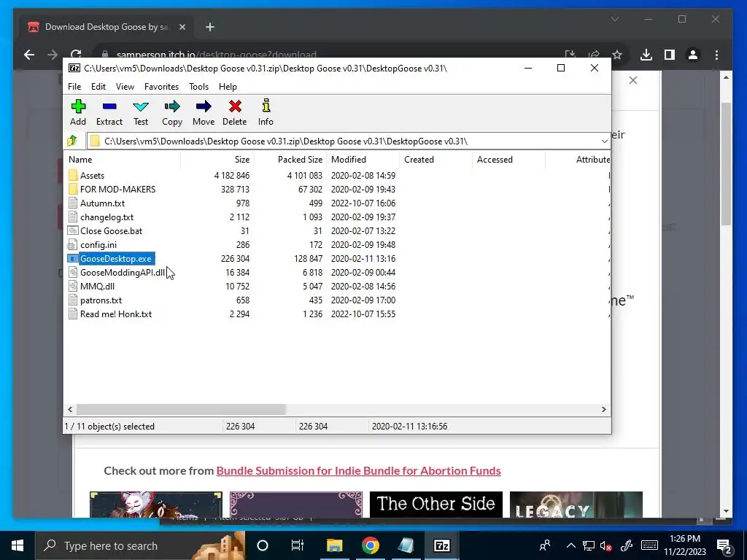Bookmark this page with the star icon
747x560 pixels.
pos(617,55)
